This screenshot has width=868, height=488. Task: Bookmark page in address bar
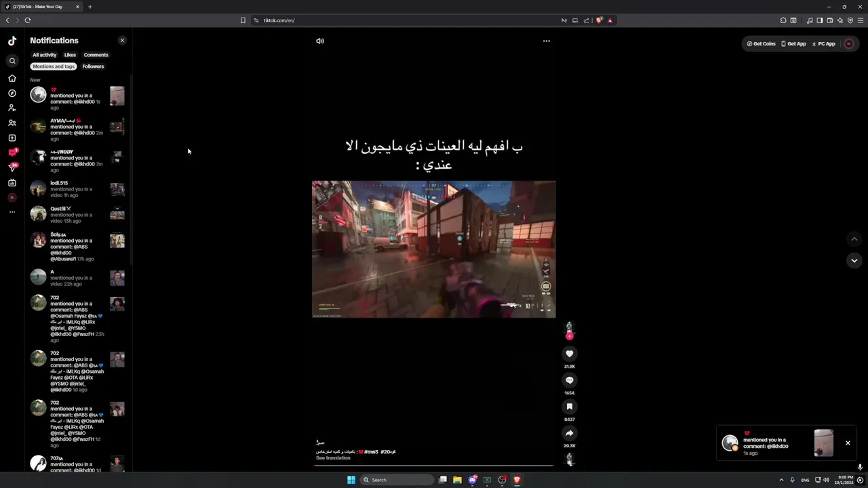pyautogui.click(x=243, y=20)
